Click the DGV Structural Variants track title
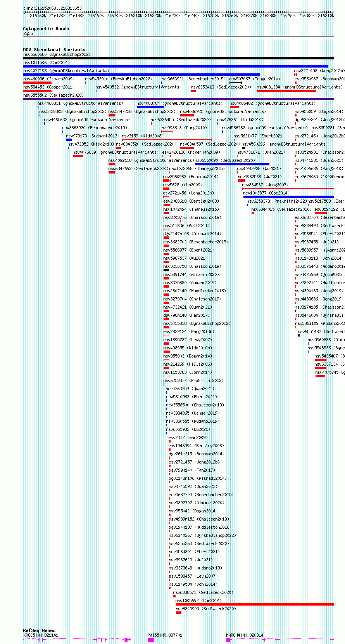This screenshot has height=644, width=345. 54,50
